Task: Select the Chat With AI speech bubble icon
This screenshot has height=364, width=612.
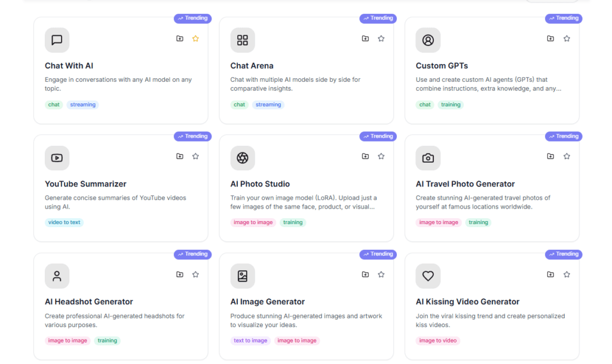Action: 57,40
